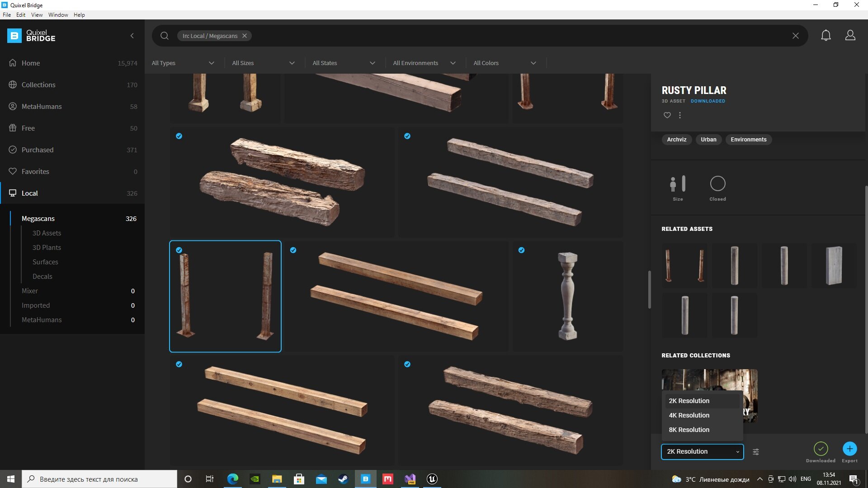The width and height of the screenshot is (868, 488).
Task: Expand the All Sizes filter dropdown
Action: 264,63
